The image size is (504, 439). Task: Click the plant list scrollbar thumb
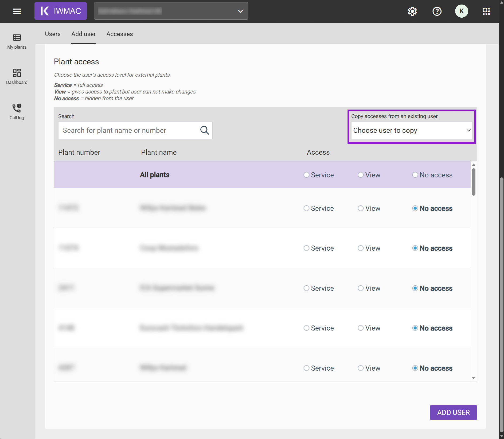pos(474,182)
